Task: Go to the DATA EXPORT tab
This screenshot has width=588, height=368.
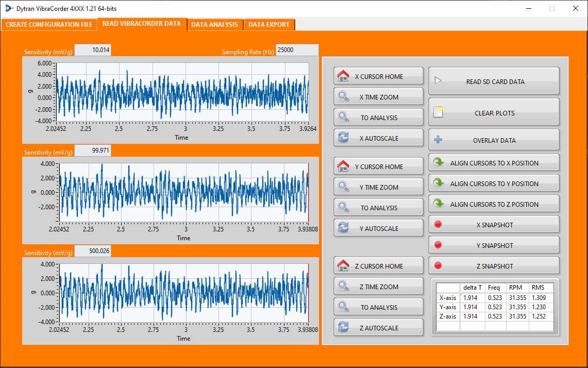Action: [269, 25]
